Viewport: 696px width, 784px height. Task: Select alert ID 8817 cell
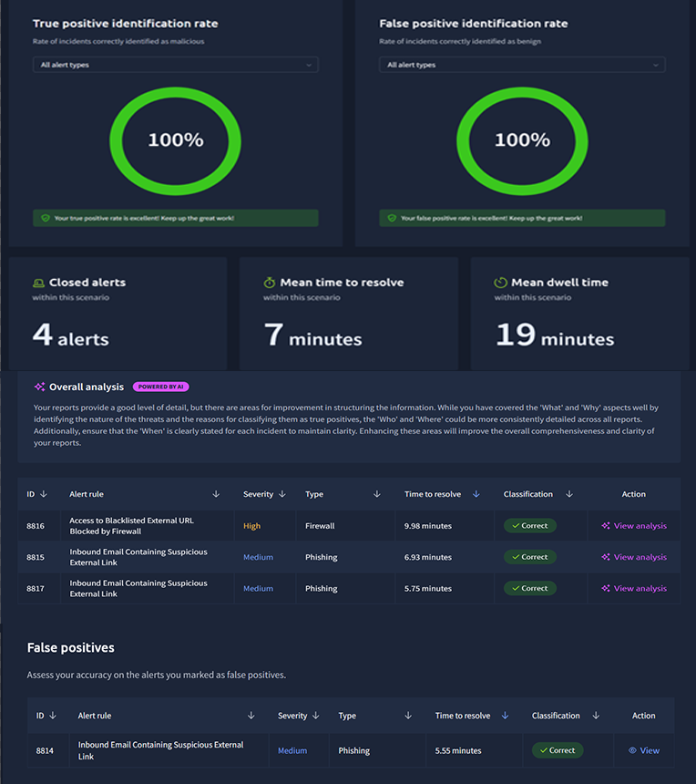click(x=36, y=589)
